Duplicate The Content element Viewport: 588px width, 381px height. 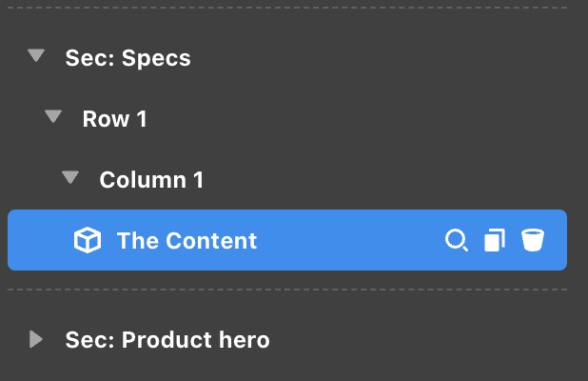point(494,241)
